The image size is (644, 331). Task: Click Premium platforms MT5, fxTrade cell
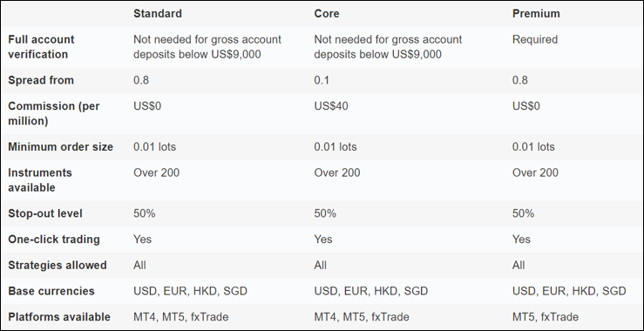click(x=545, y=317)
